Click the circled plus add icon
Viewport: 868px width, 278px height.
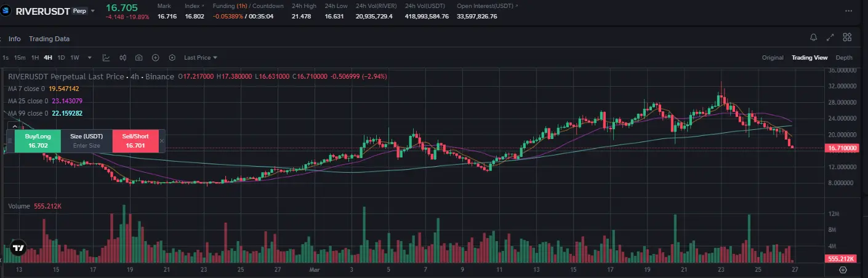pyautogui.click(x=156, y=58)
